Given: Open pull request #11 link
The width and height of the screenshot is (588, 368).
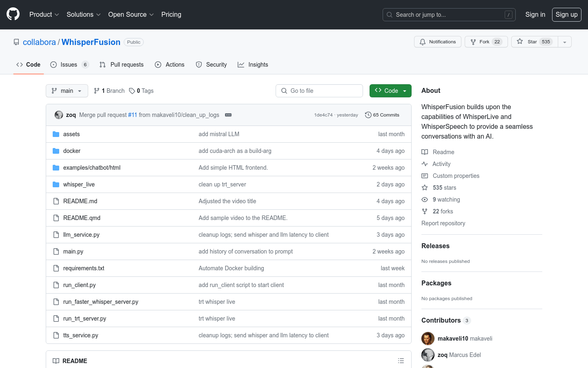Looking at the screenshot, I should [132, 115].
